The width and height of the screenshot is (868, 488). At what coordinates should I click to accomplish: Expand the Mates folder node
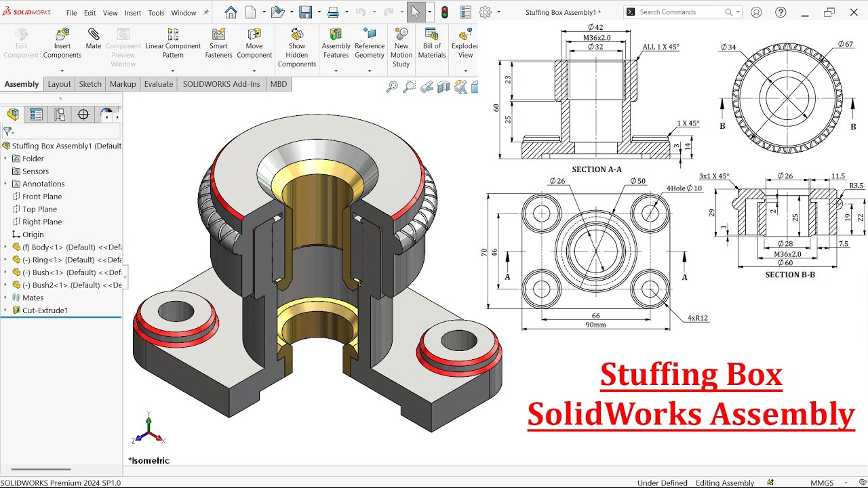tap(6, 298)
